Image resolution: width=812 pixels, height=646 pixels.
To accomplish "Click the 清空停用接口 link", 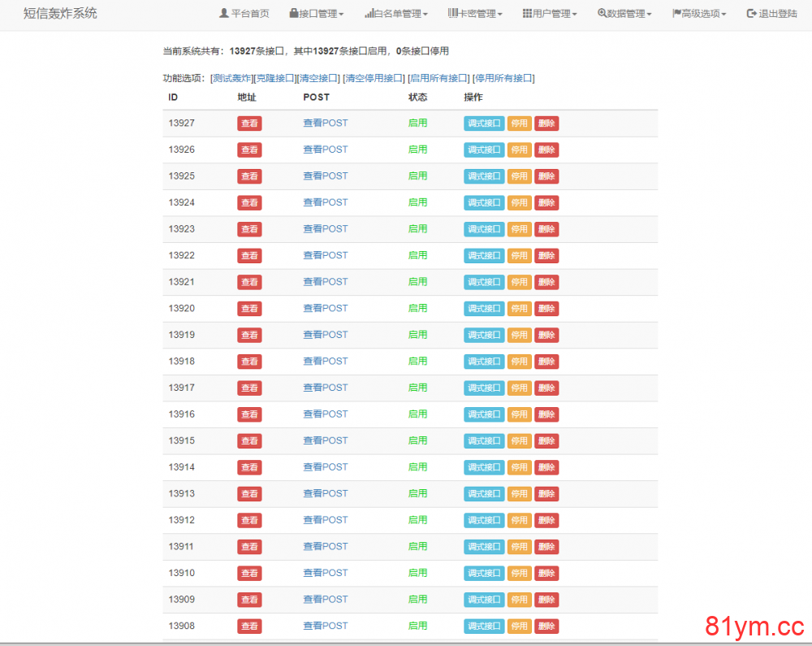I will (x=374, y=78).
